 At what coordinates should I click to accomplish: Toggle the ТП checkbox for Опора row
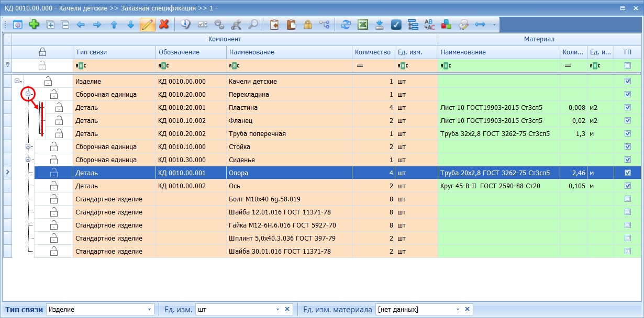pos(628,173)
